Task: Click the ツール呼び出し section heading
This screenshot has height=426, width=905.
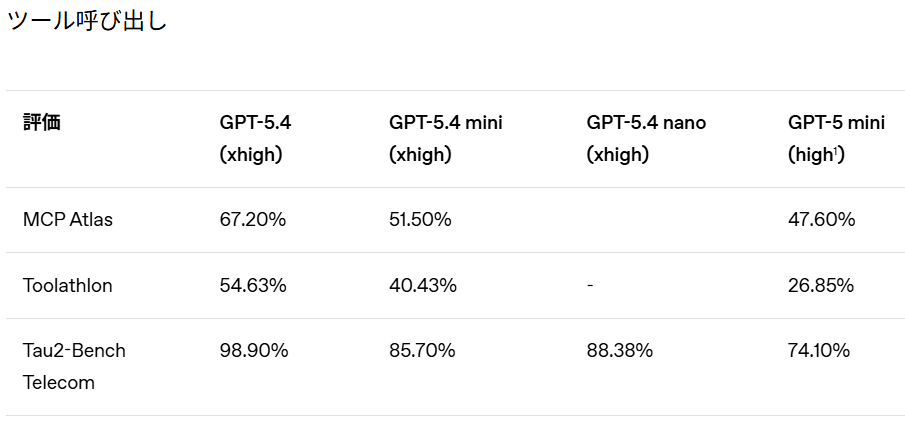Action: pyautogui.click(x=87, y=21)
